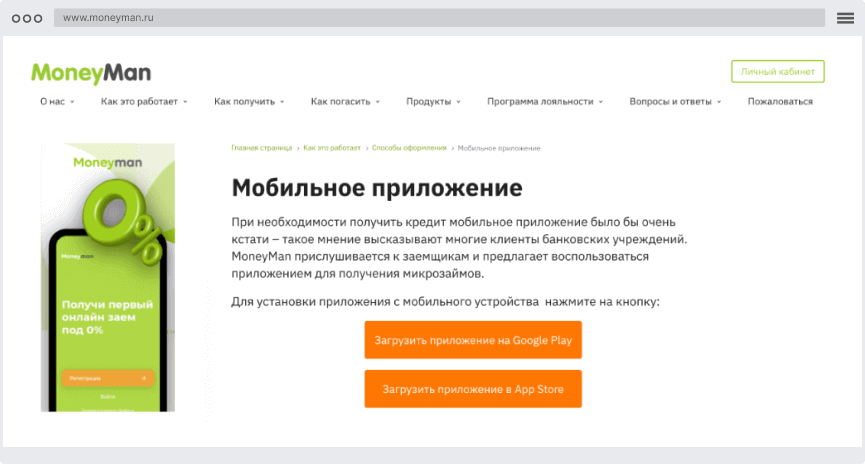This screenshot has width=865, height=464.
Task: Expand the arrow next to Как это работает
Action: (x=185, y=102)
